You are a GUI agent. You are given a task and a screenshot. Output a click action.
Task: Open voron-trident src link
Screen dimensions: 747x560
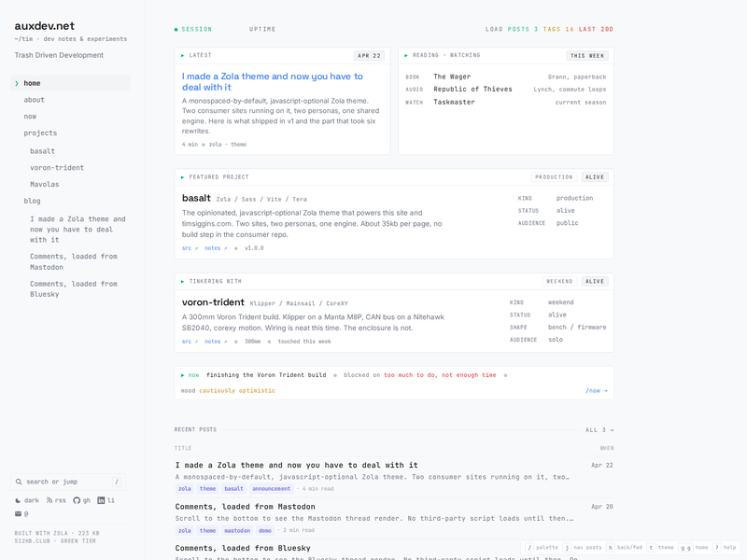(x=190, y=342)
